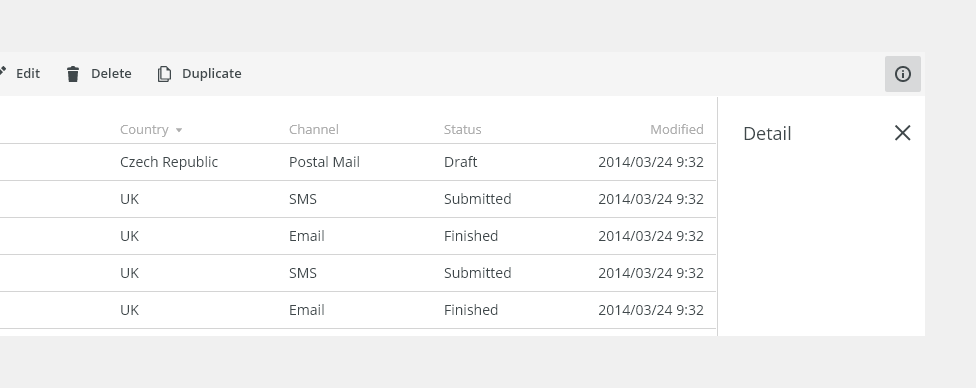Sort the table by Status column
The image size is (976, 388).
(462, 130)
